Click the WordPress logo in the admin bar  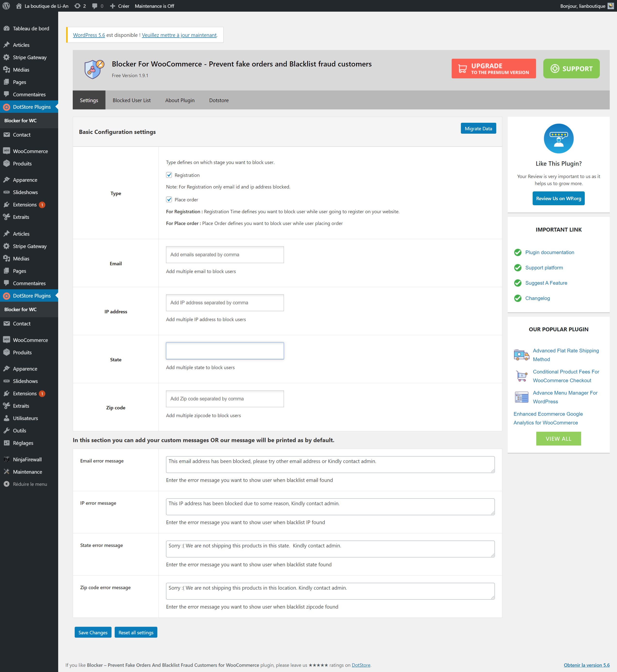pos(6,6)
